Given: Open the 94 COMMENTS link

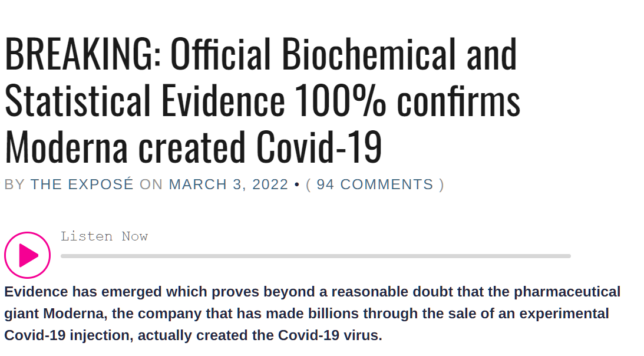Looking at the screenshot, I should click(x=375, y=184).
